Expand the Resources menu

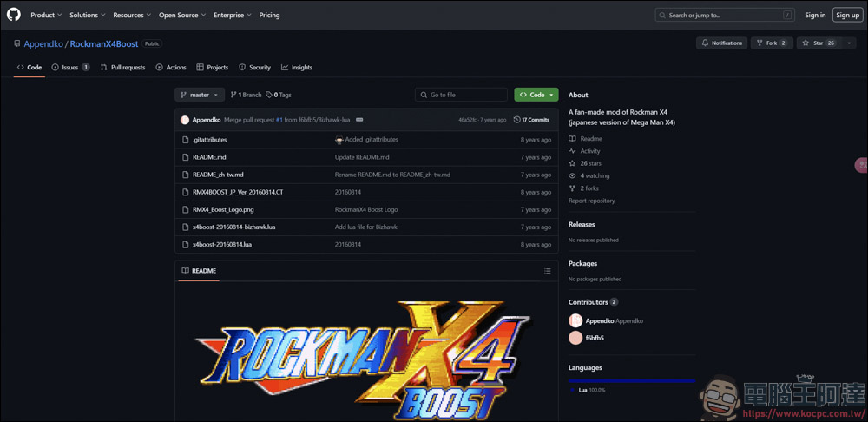[132, 15]
